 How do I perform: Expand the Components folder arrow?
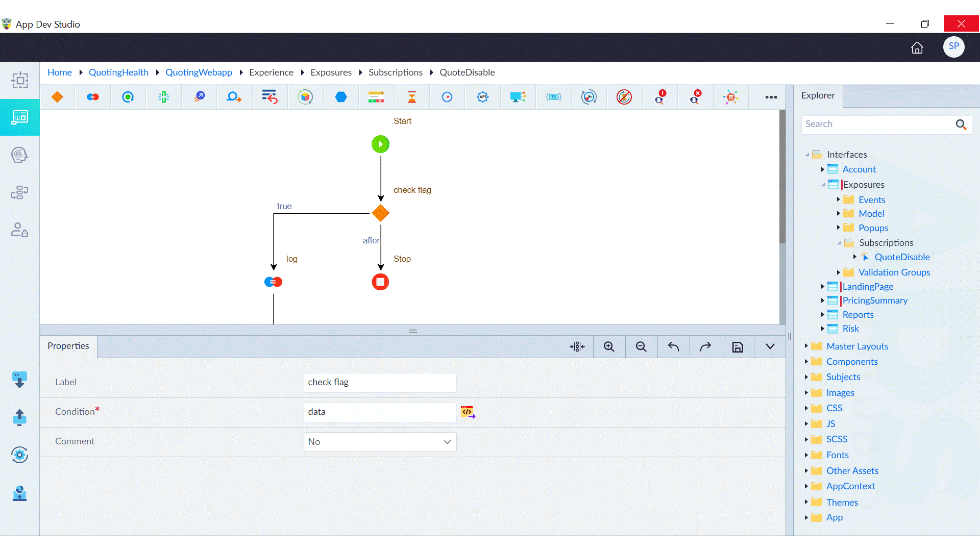click(806, 361)
